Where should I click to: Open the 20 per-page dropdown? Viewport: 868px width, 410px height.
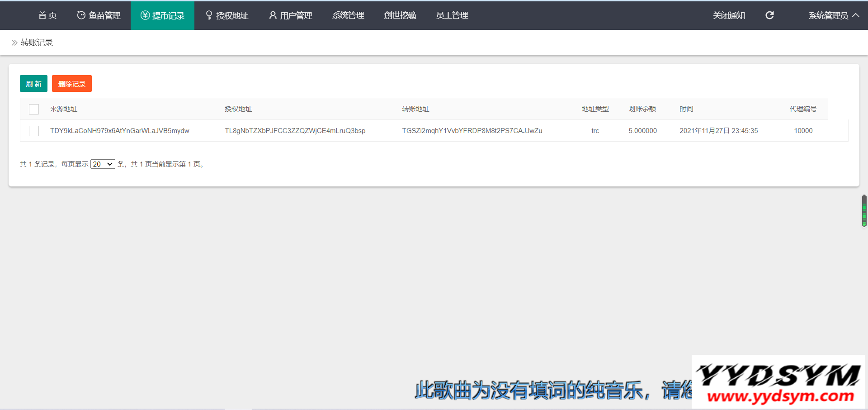103,164
